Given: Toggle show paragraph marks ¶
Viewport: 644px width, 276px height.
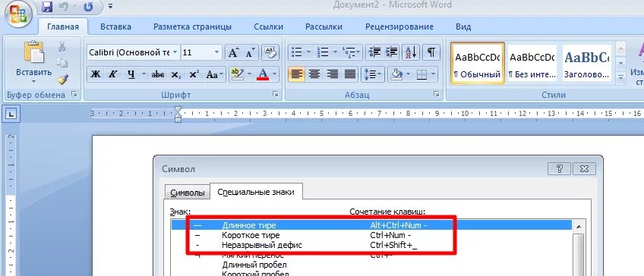Looking at the screenshot, I should click(431, 52).
